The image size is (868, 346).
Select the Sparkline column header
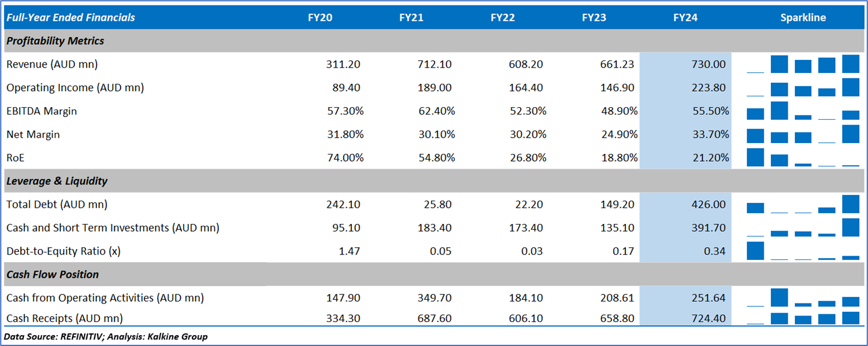pyautogui.click(x=803, y=17)
